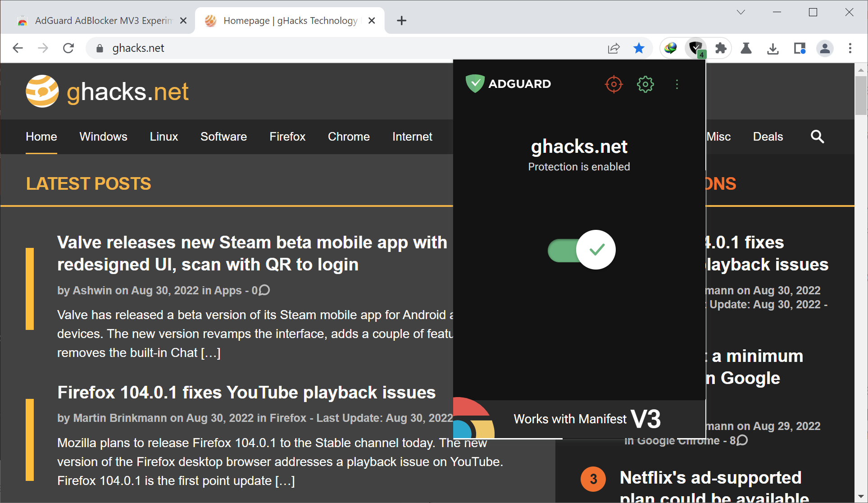868x503 pixels.
Task: Click the Chrome profile avatar icon
Action: (x=824, y=49)
